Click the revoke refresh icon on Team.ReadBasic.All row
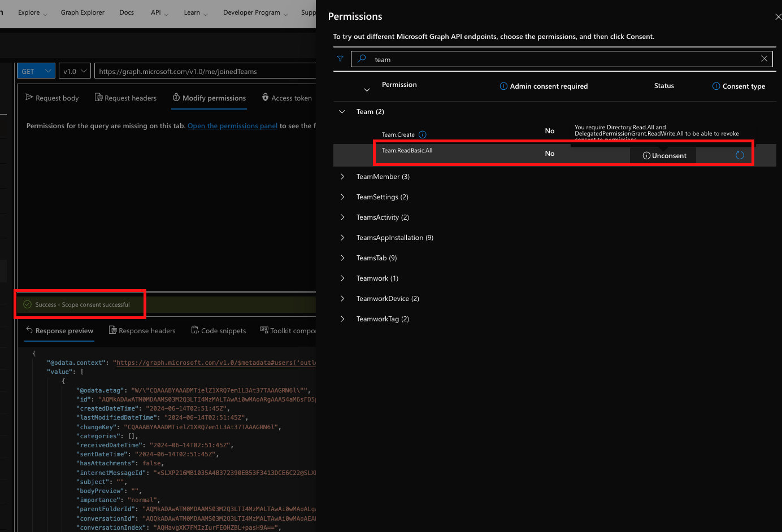 click(x=740, y=154)
